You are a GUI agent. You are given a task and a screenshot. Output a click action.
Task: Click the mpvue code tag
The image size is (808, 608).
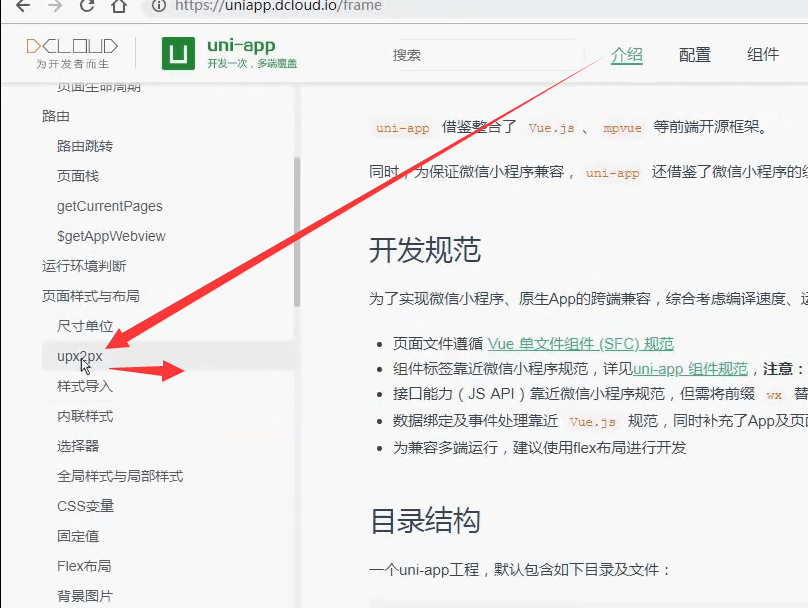pos(622,128)
